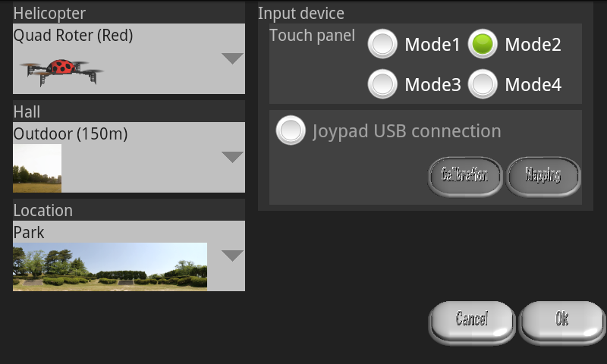Expand the Helicopter dropdown arrow
607x364 pixels.
[231, 58]
